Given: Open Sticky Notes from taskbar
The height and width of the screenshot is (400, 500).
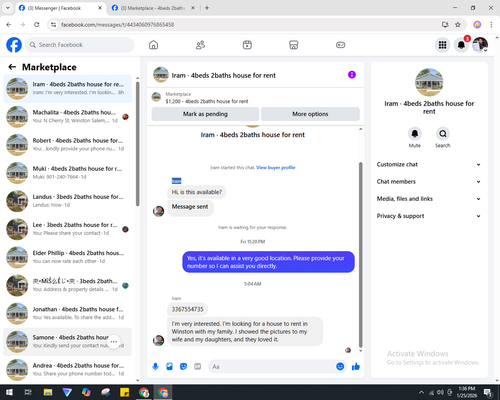Looking at the screenshot, I should 124,392.
